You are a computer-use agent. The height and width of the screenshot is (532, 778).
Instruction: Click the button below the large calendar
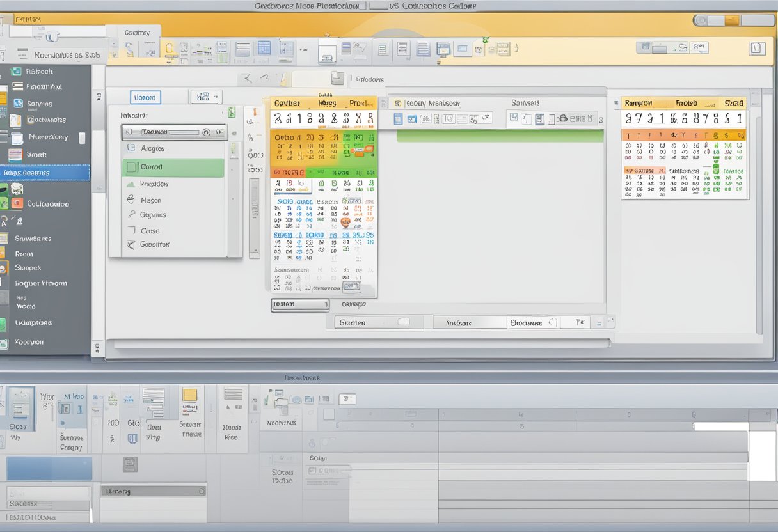299,305
